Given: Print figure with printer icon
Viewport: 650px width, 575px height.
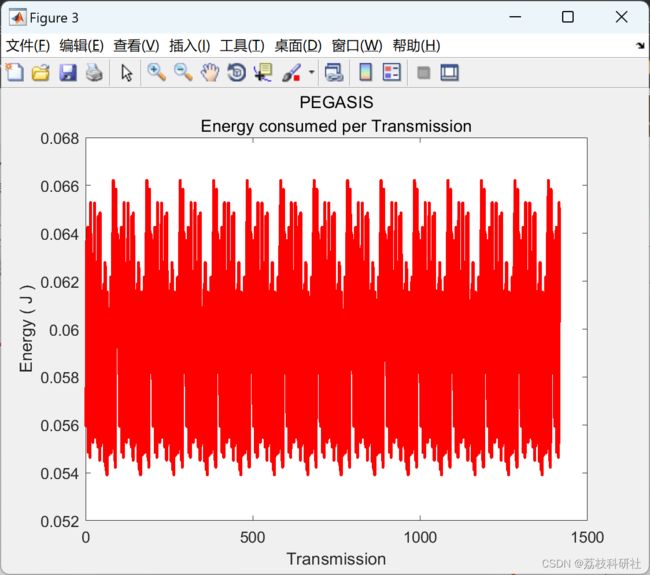Looking at the screenshot, I should [x=94, y=73].
